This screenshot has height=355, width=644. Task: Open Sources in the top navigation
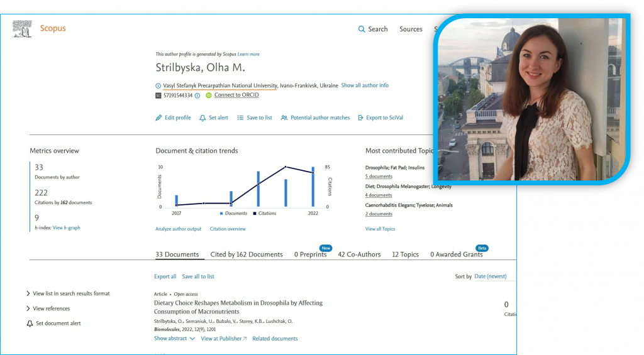point(411,30)
